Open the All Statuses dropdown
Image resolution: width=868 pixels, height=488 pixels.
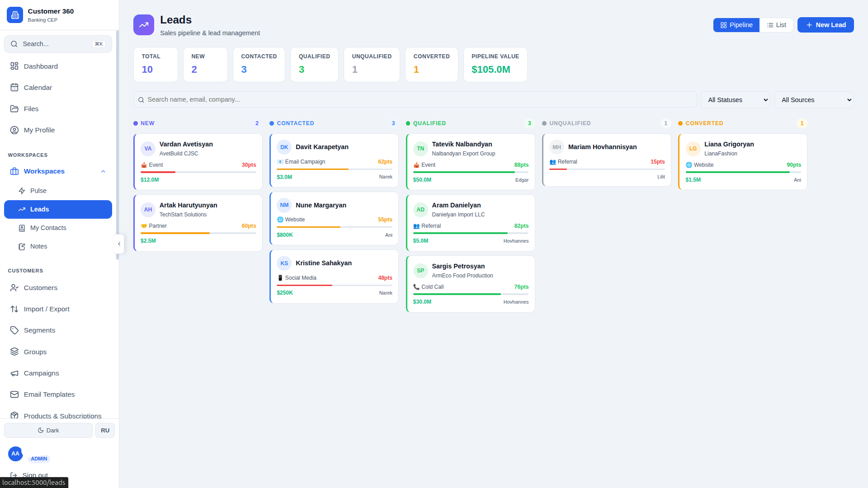point(736,100)
